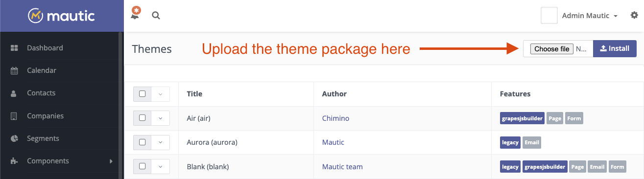The width and height of the screenshot is (644, 179).
Task: Open the Chimino author link
Action: pyautogui.click(x=335, y=118)
